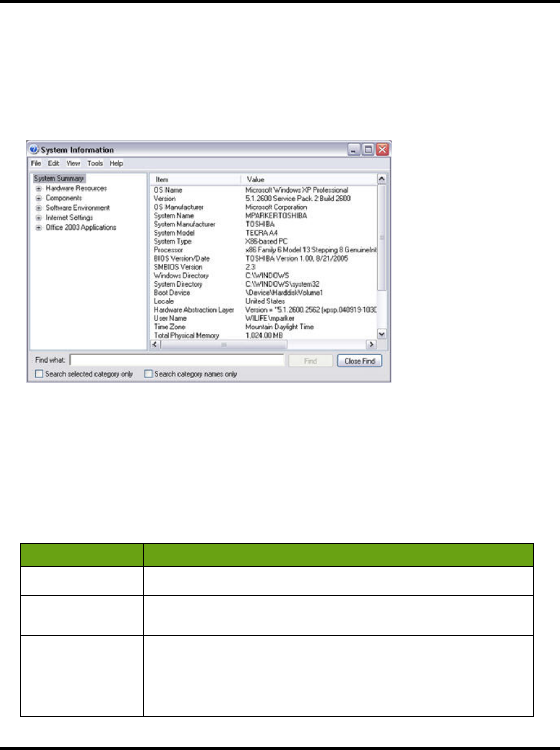The width and height of the screenshot is (560, 750).
Task: Expand the Hardware Resources node
Action: [x=39, y=189]
